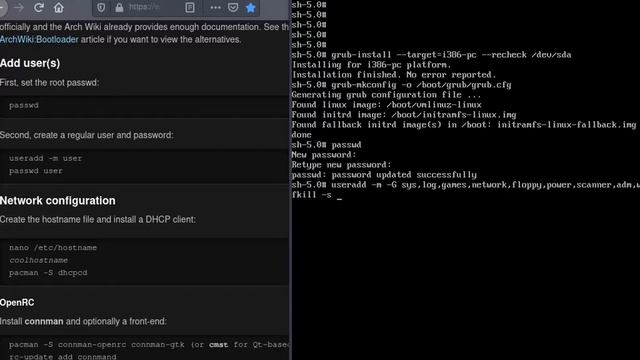Click 'Retype new password:' terminal line
Image resolution: width=640 pixels, height=360 pixels.
(341, 165)
